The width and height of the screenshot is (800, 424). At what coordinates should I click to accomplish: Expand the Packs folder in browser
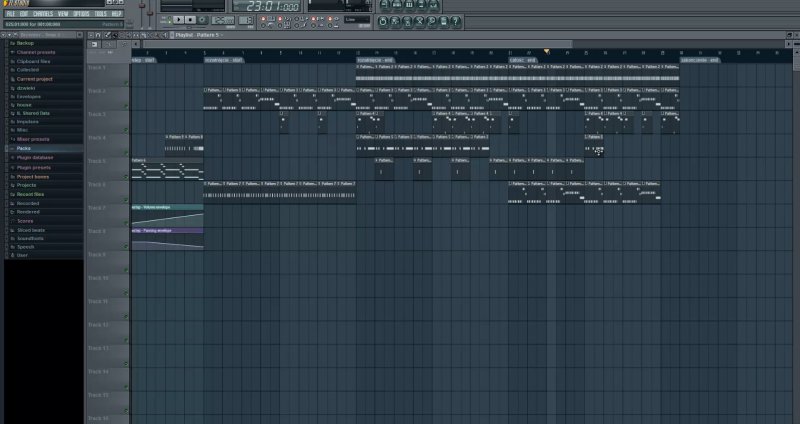pyautogui.click(x=24, y=148)
